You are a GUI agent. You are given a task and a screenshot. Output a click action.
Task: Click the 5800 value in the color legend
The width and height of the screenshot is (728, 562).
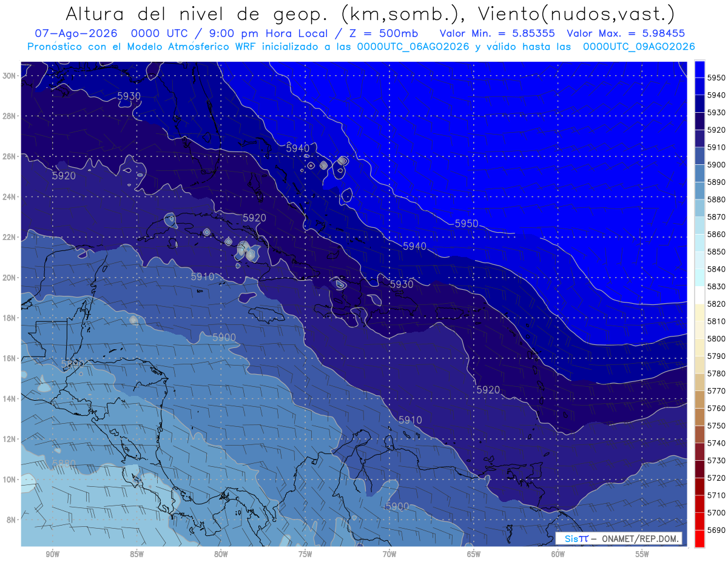point(716,338)
